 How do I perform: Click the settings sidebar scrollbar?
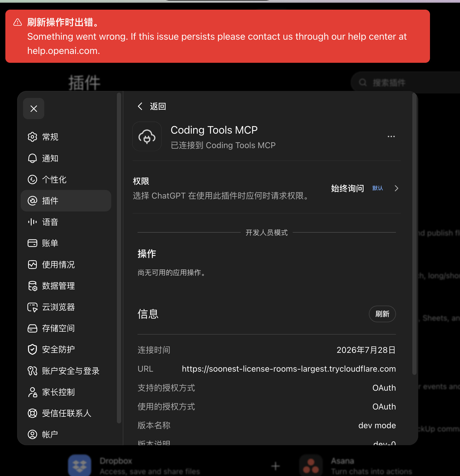119,258
